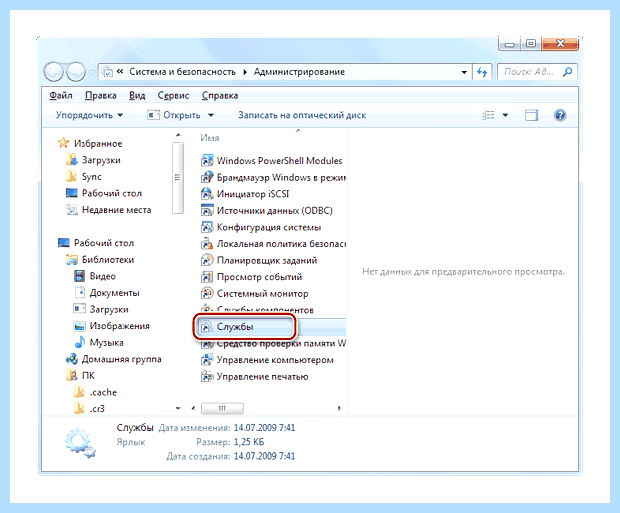This screenshot has height=513, width=620.
Task: Click the Sync folder icon
Action: [71, 176]
